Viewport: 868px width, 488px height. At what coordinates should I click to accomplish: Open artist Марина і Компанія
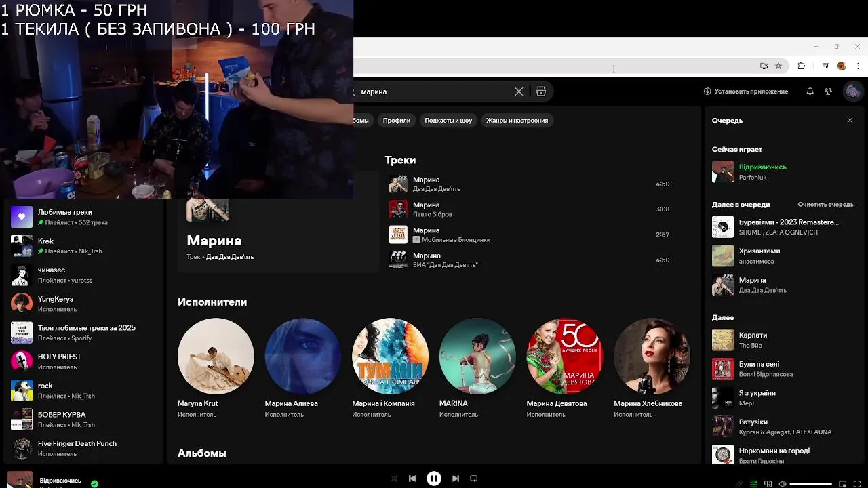(390, 368)
